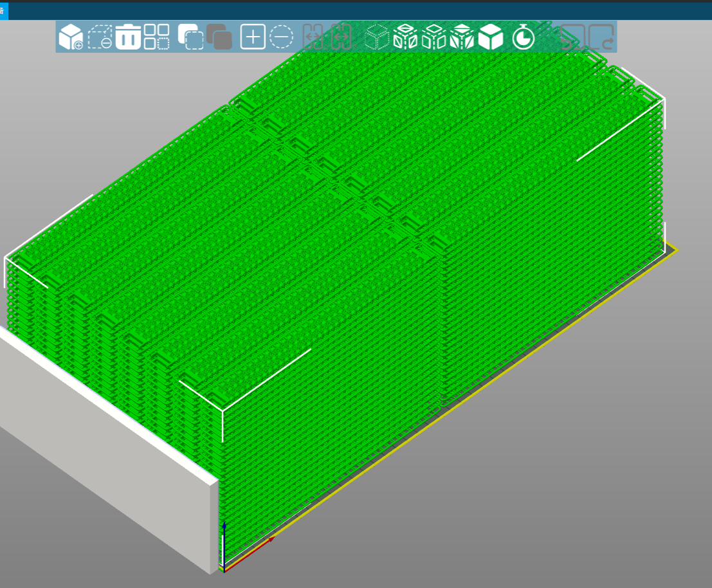
Task: Click the Delete all trash can icon
Action: [128, 37]
